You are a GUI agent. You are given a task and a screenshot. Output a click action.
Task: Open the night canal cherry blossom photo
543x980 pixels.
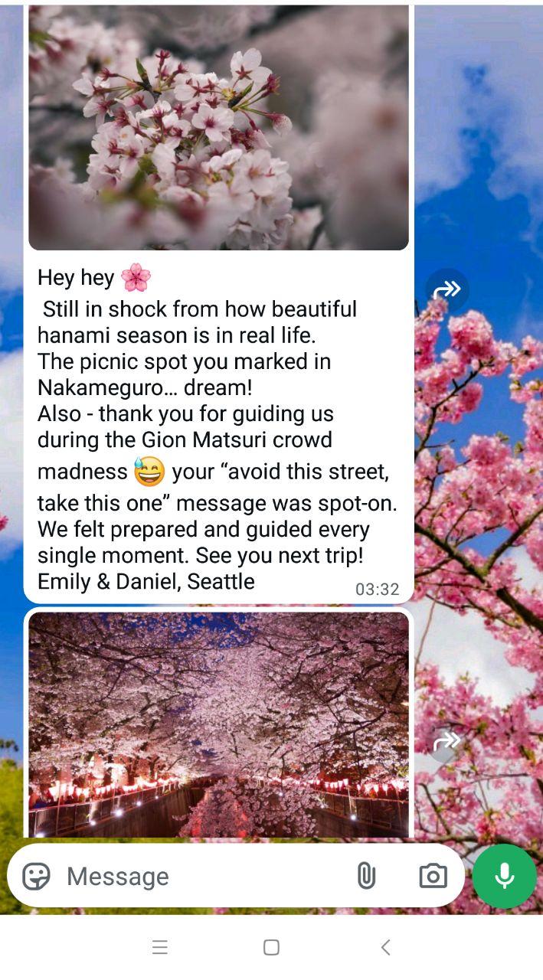click(219, 724)
